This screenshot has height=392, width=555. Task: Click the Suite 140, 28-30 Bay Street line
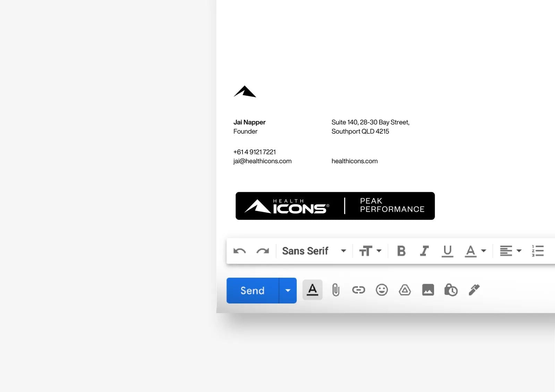[x=370, y=122]
